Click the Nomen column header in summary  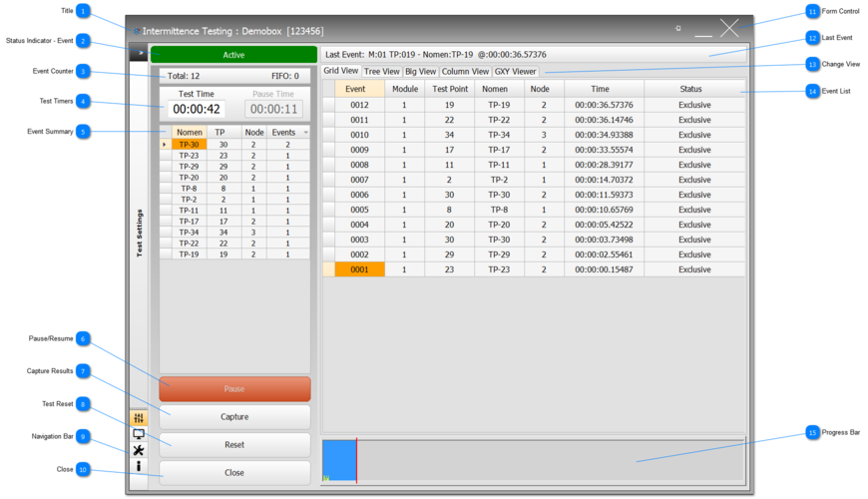click(190, 133)
